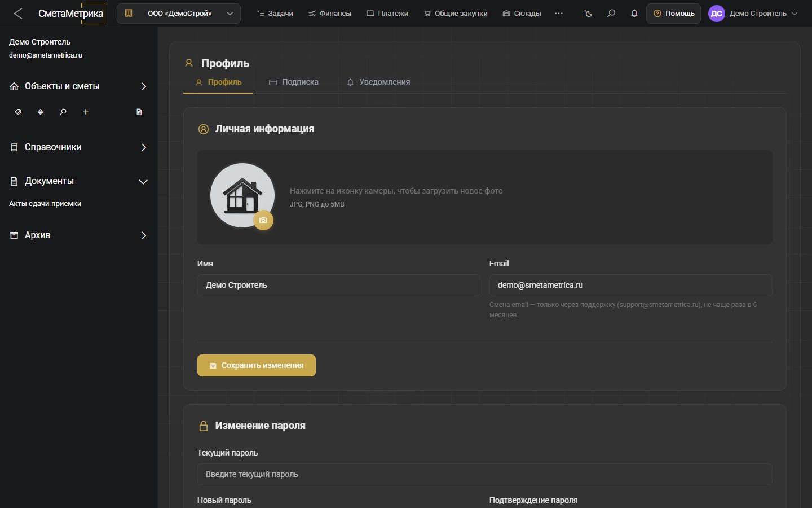Click the Архив box icon
This screenshot has height=508, width=812.
coord(14,235)
